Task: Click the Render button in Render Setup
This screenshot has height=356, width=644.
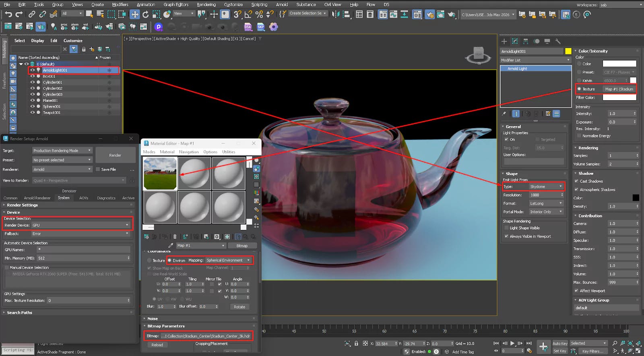Action: [115, 155]
